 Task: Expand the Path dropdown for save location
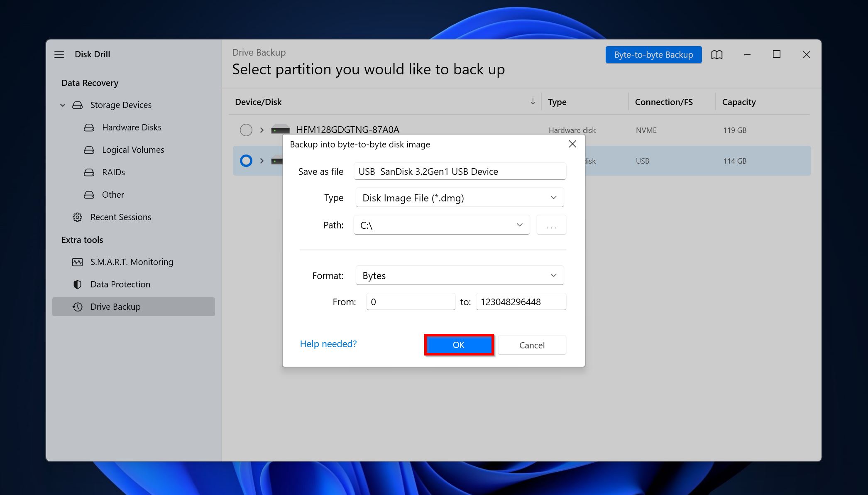point(518,224)
